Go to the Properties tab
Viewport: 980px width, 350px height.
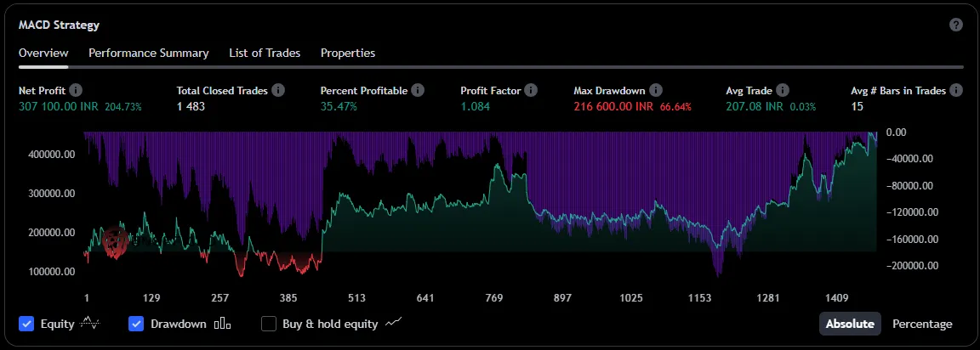348,53
